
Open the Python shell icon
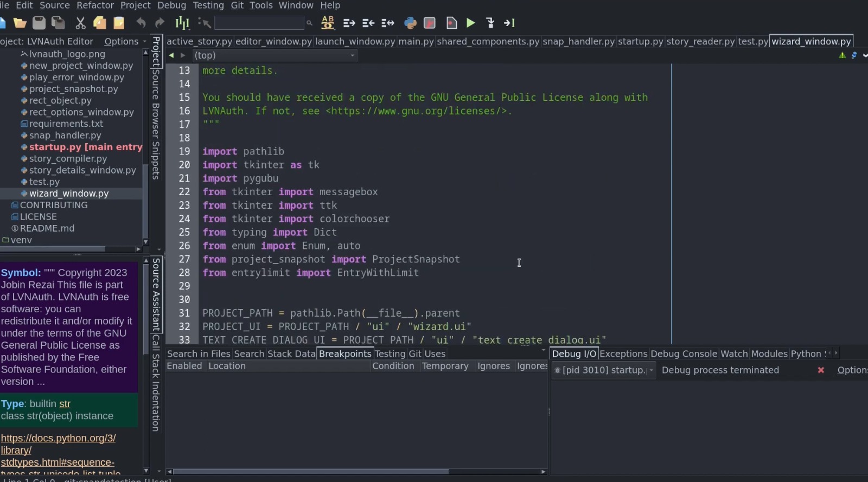(x=410, y=23)
